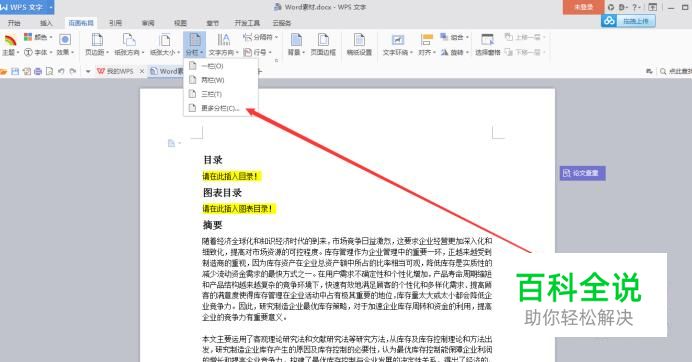Image resolution: width=692 pixels, height=362 pixels.
Task: Switch to the 云服务 ribbon tab
Action: pos(281,23)
